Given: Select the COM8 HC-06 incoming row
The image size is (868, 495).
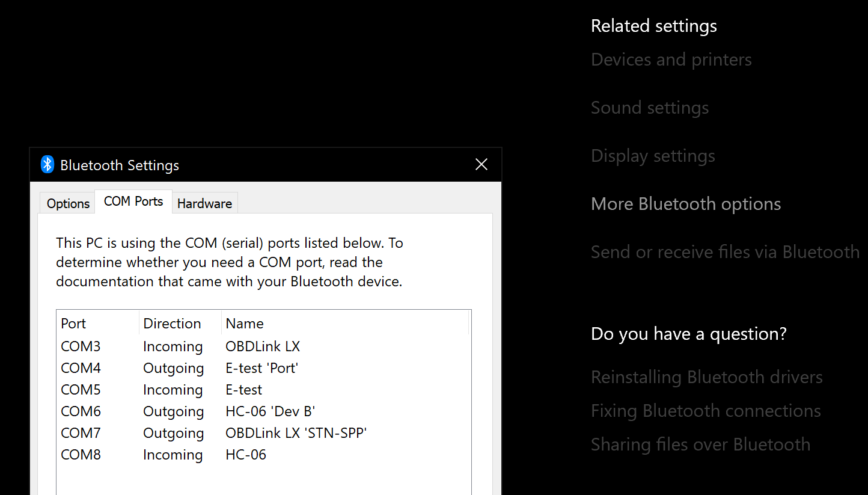Looking at the screenshot, I should tap(263, 455).
